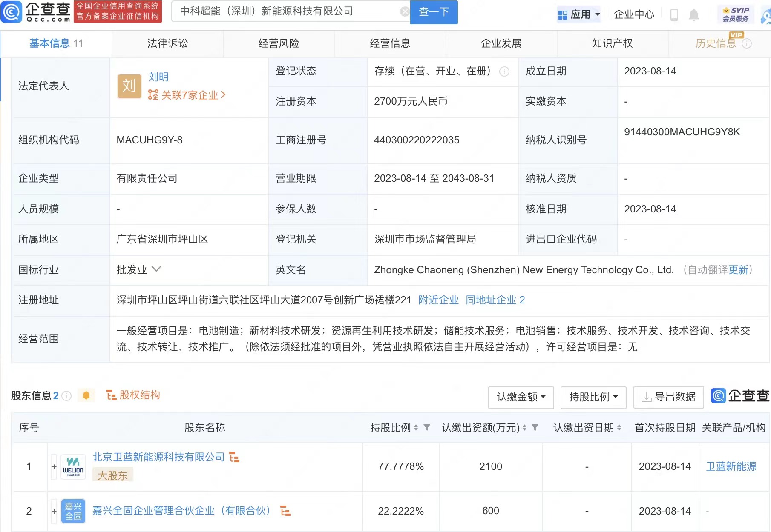
Task: Expand row 2 shareholder with plus button
Action: coord(54,511)
